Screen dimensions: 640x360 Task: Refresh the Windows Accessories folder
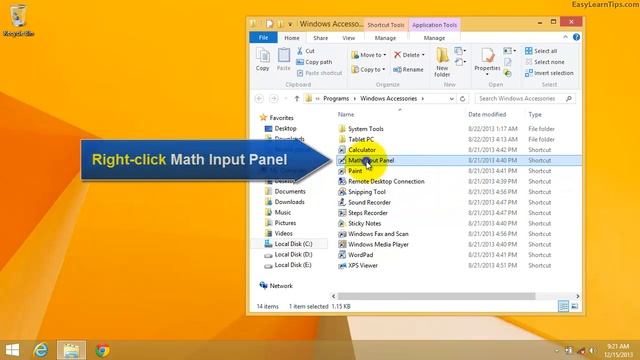pos(462,99)
